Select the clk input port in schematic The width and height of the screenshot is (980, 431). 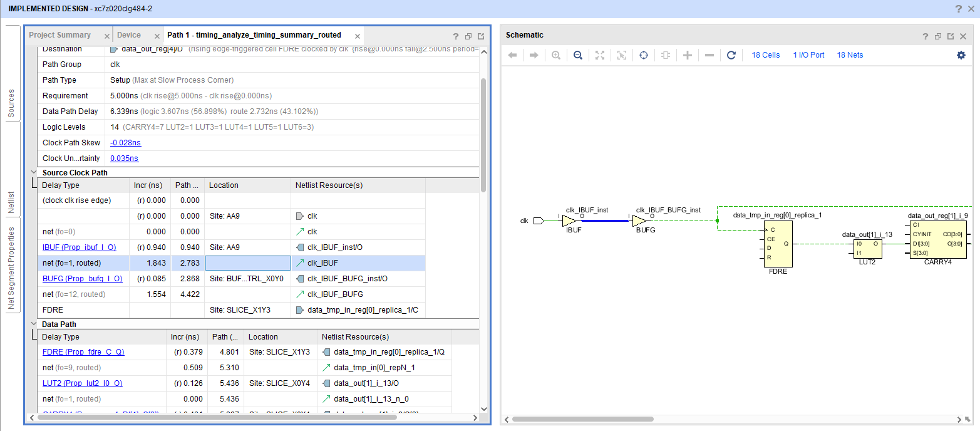[x=537, y=221]
